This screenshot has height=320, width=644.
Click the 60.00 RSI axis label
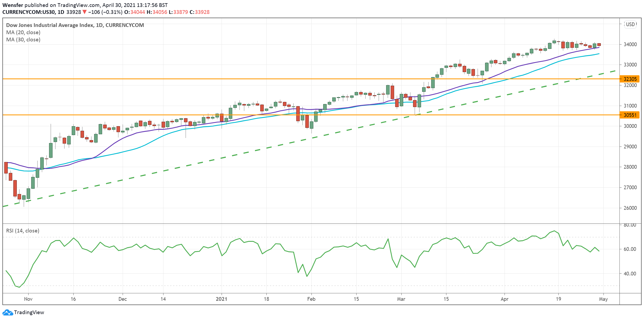(630, 249)
